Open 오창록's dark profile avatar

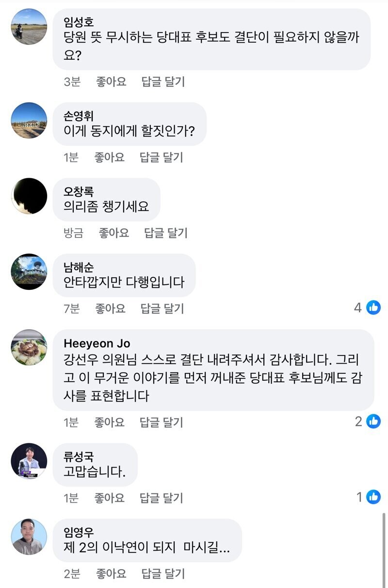pyautogui.click(x=29, y=196)
